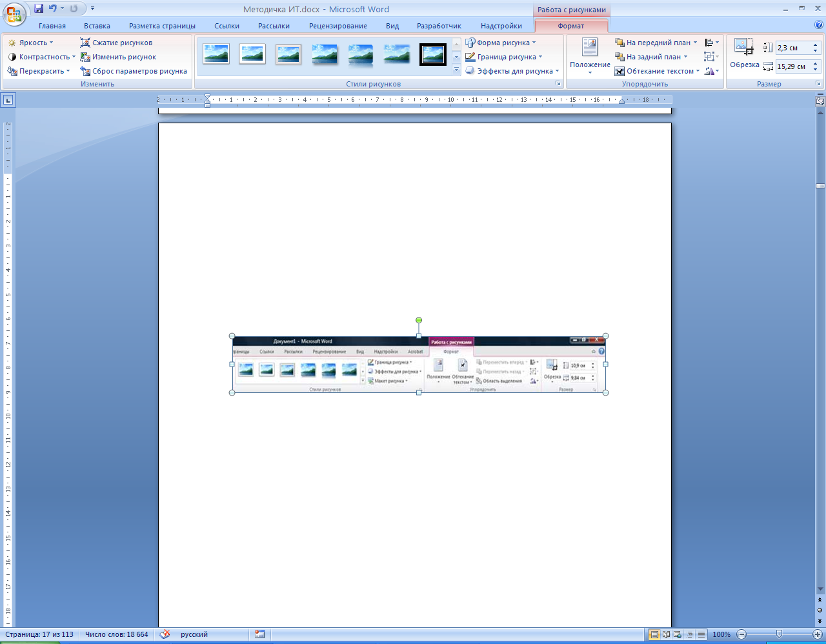The image size is (826, 644).
Task: Click the picture width field 15,29 см
Action: (793, 66)
